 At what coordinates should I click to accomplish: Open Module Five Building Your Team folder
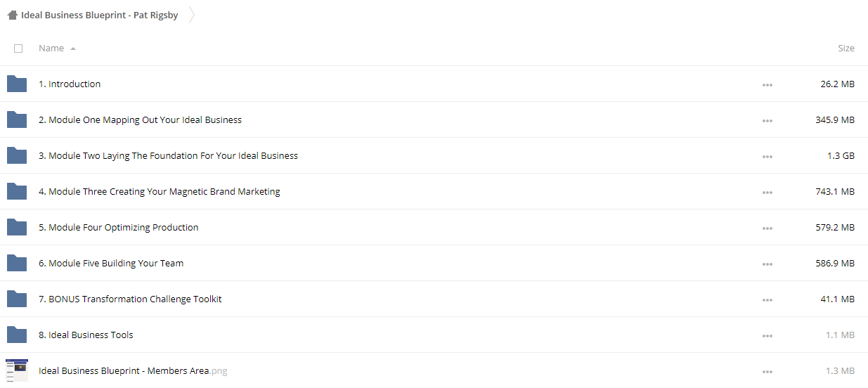coord(111,264)
